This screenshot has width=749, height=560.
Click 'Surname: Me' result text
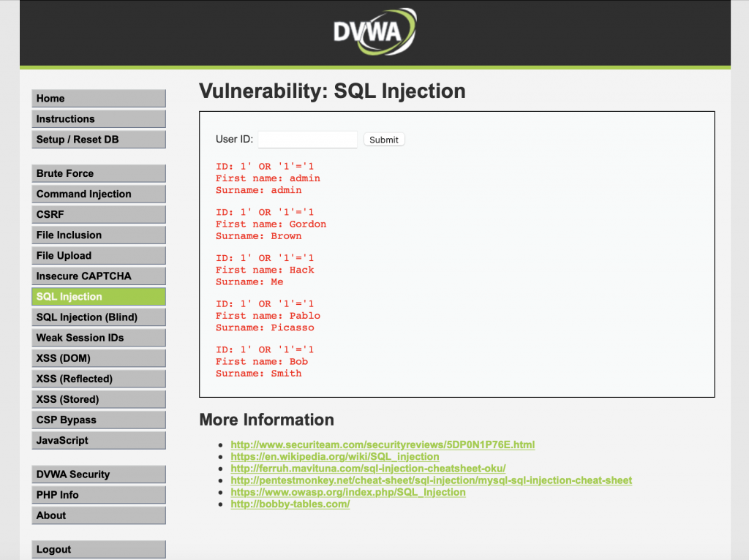249,281
